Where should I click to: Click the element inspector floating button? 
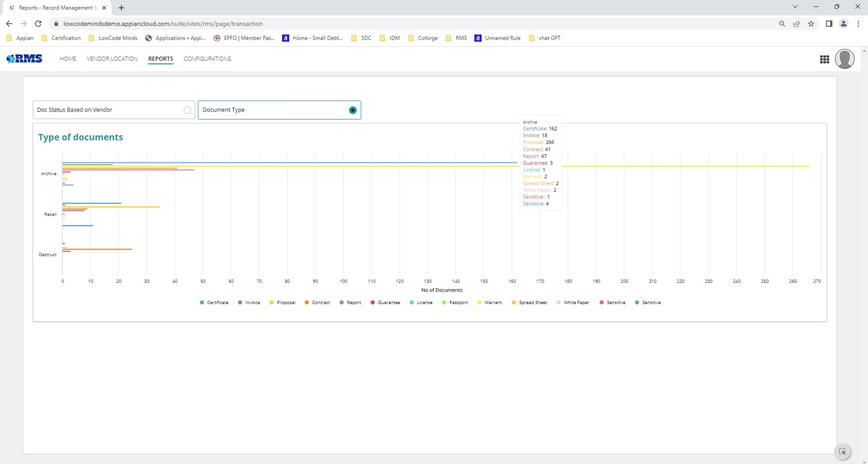click(842, 452)
